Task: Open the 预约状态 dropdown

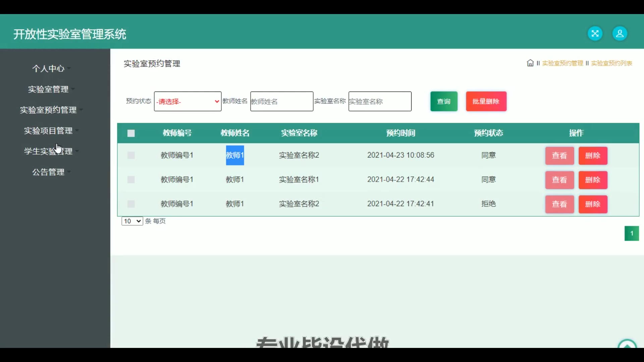Action: pyautogui.click(x=187, y=101)
